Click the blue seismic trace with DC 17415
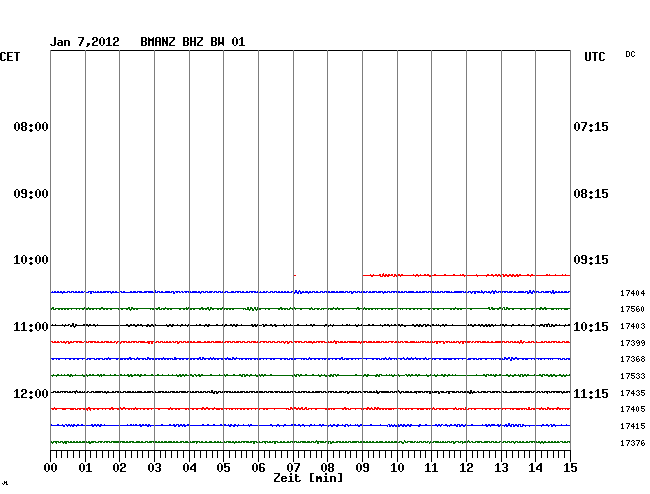 [310, 425]
